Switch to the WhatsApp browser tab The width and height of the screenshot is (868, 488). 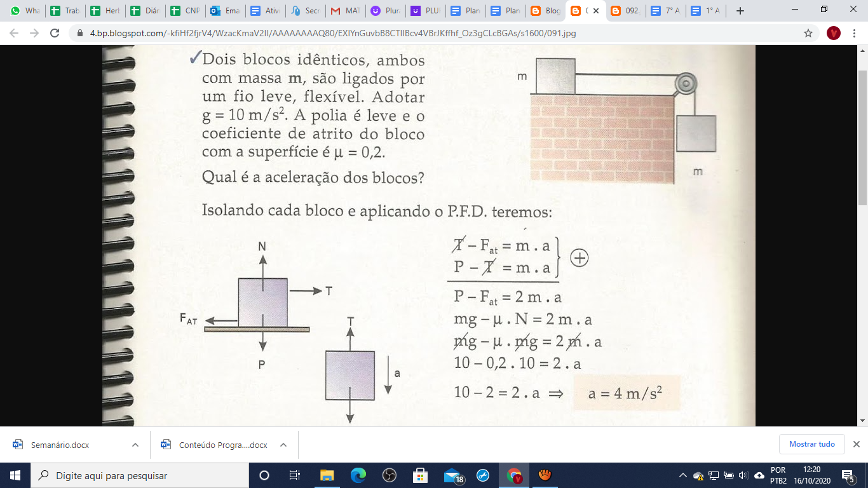tap(25, 11)
